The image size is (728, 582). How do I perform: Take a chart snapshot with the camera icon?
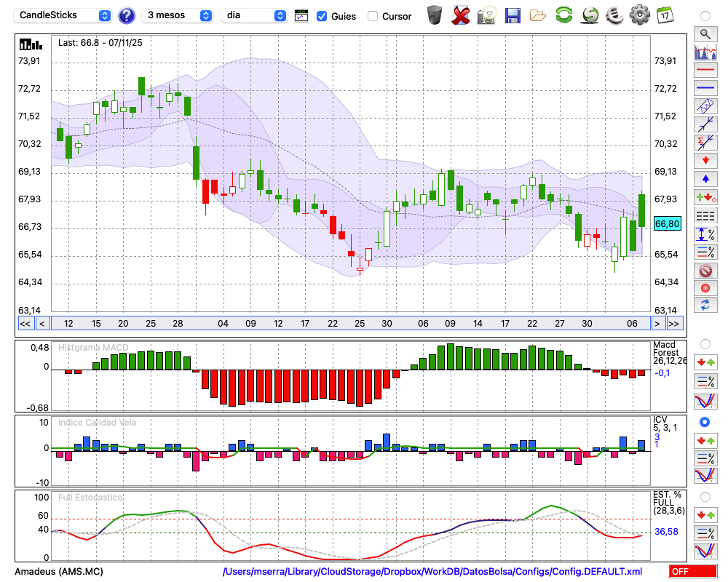pyautogui.click(x=486, y=15)
